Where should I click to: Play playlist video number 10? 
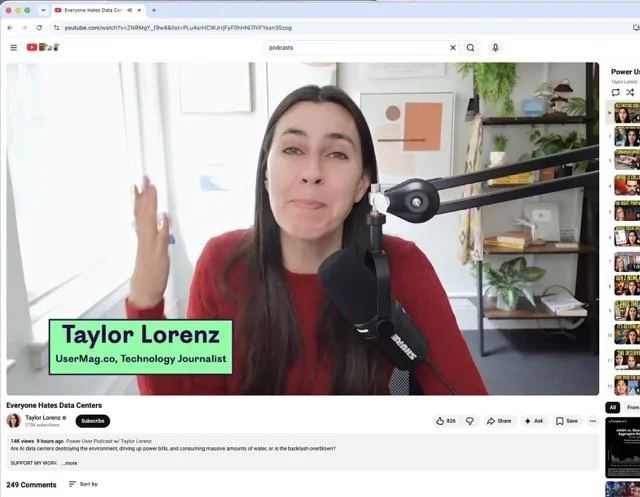click(x=627, y=335)
